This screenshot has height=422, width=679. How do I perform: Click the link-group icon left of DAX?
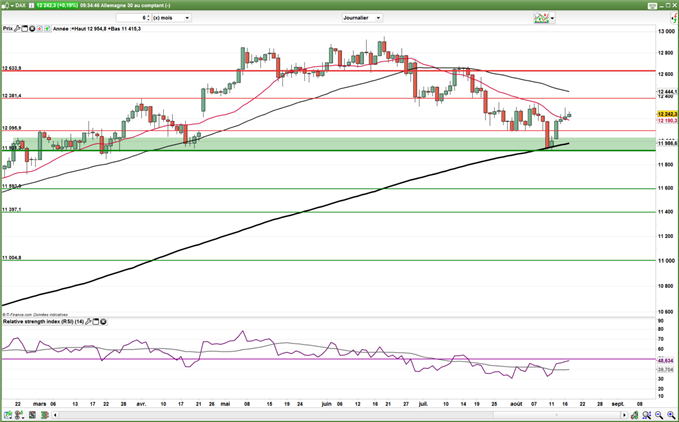click(x=5, y=6)
